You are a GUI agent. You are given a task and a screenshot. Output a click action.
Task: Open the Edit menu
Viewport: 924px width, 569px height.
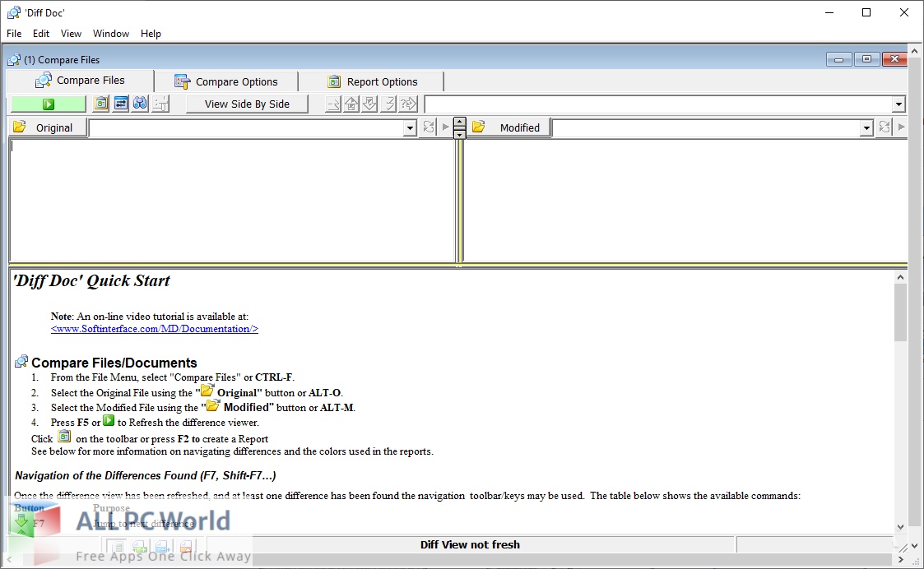tap(41, 34)
